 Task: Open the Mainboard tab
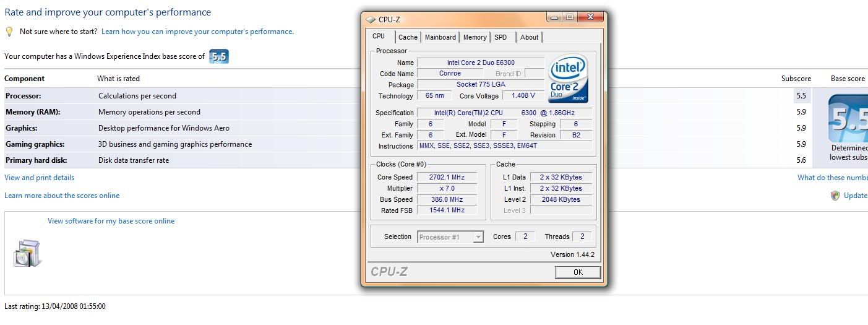[440, 37]
